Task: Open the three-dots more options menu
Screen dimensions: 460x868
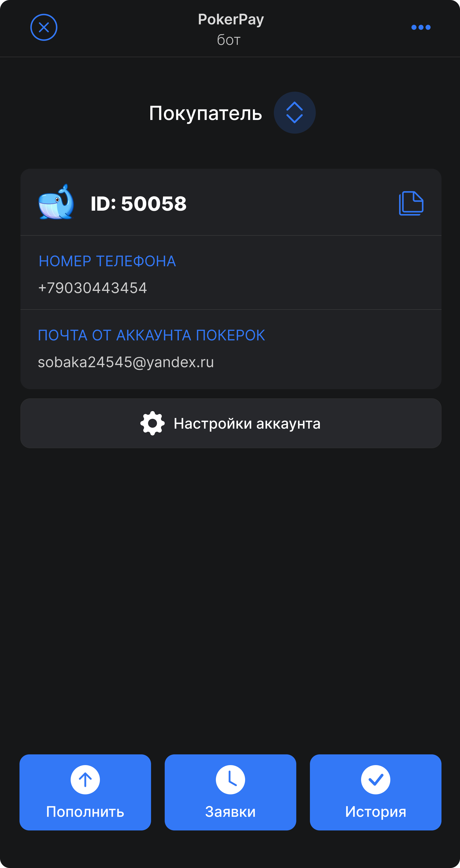Action: point(421,27)
